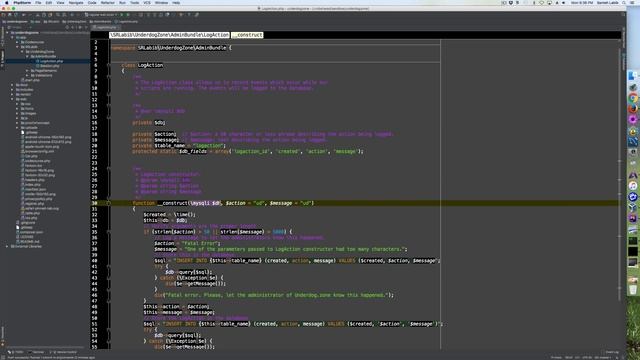The height and width of the screenshot is (360, 640).
Task: Select LogAction.php in the project tree
Action: tap(51, 61)
